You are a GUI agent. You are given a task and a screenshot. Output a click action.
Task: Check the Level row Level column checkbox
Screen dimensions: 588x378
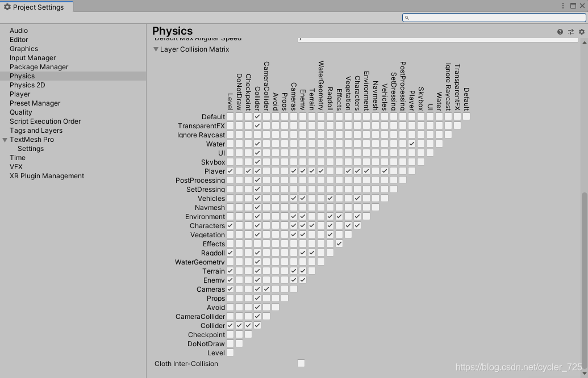230,352
